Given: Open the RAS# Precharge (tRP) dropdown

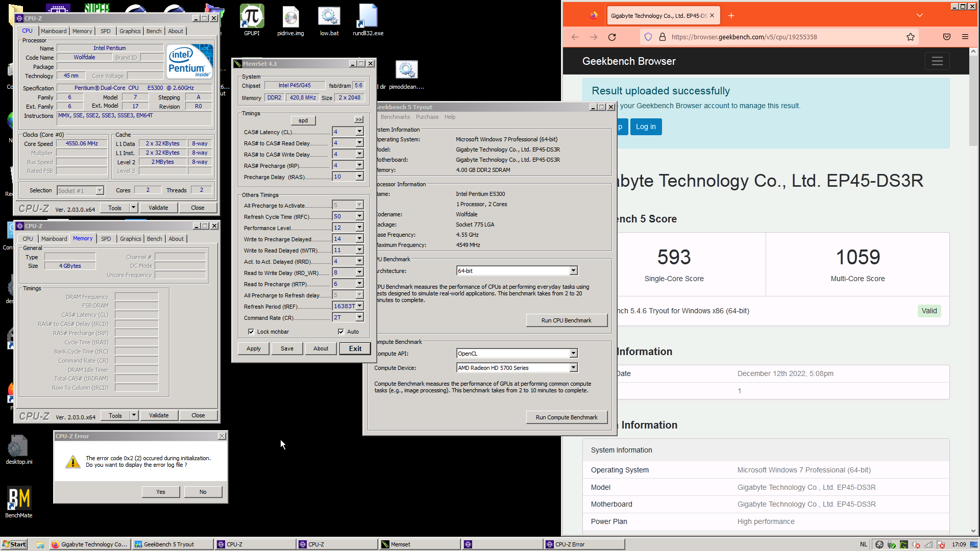Looking at the screenshot, I should (359, 165).
